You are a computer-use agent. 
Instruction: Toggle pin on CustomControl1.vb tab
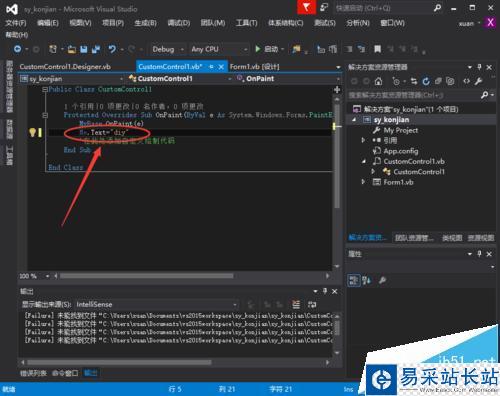pos(211,67)
